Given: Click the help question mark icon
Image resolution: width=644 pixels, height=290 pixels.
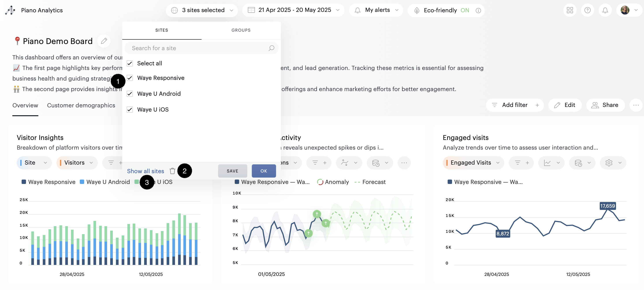Looking at the screenshot, I should pyautogui.click(x=587, y=10).
